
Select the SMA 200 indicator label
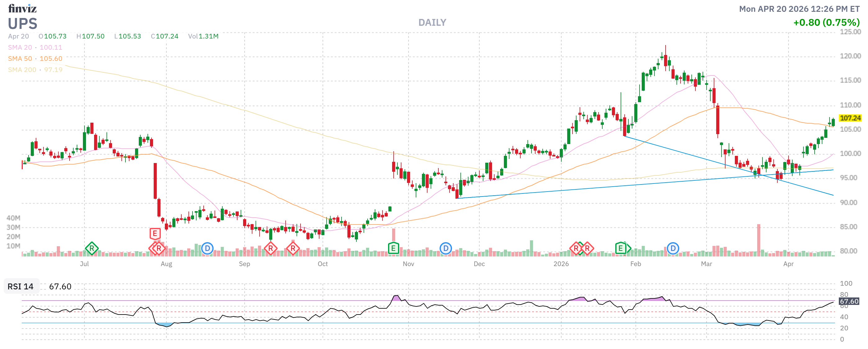tap(22, 70)
